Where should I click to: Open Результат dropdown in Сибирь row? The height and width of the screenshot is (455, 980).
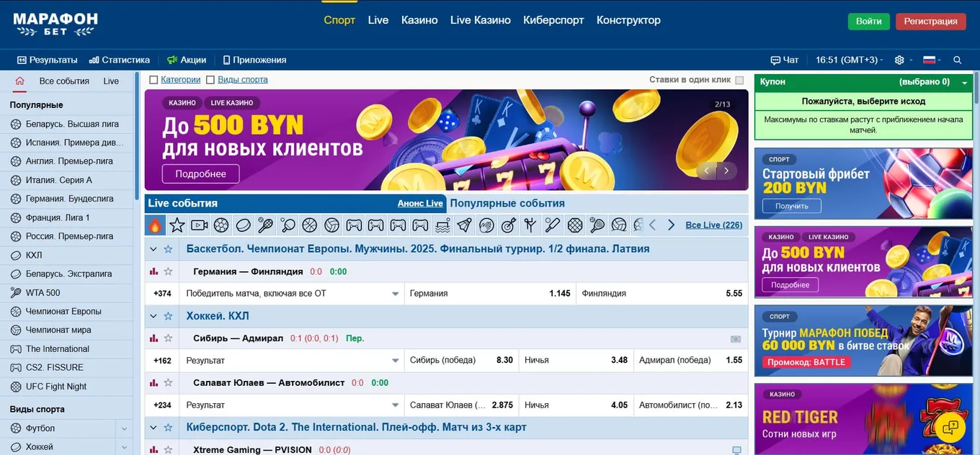tap(293, 360)
